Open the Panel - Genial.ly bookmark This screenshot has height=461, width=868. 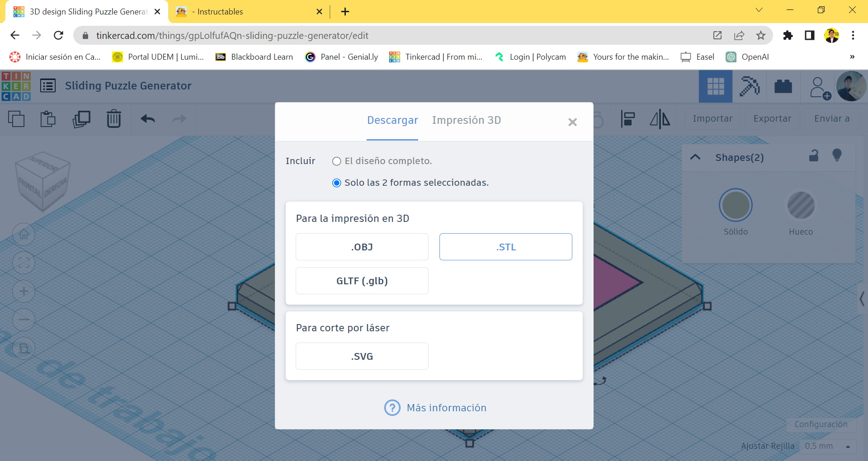tap(341, 57)
